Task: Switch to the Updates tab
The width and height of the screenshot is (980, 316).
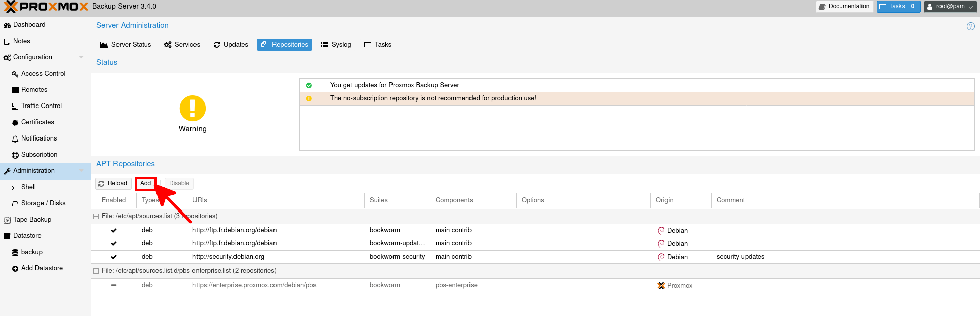Action: pos(230,45)
